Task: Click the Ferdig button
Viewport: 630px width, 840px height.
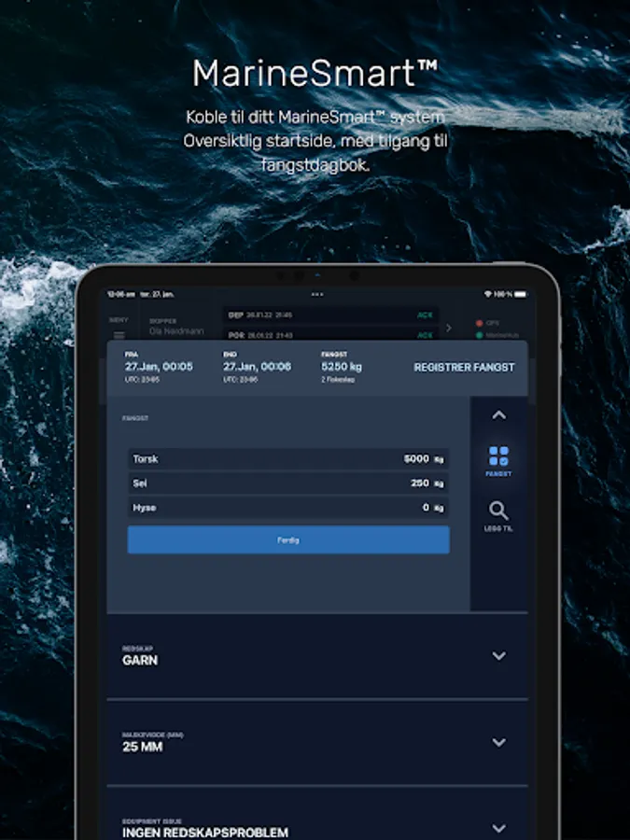Action: 288,539
